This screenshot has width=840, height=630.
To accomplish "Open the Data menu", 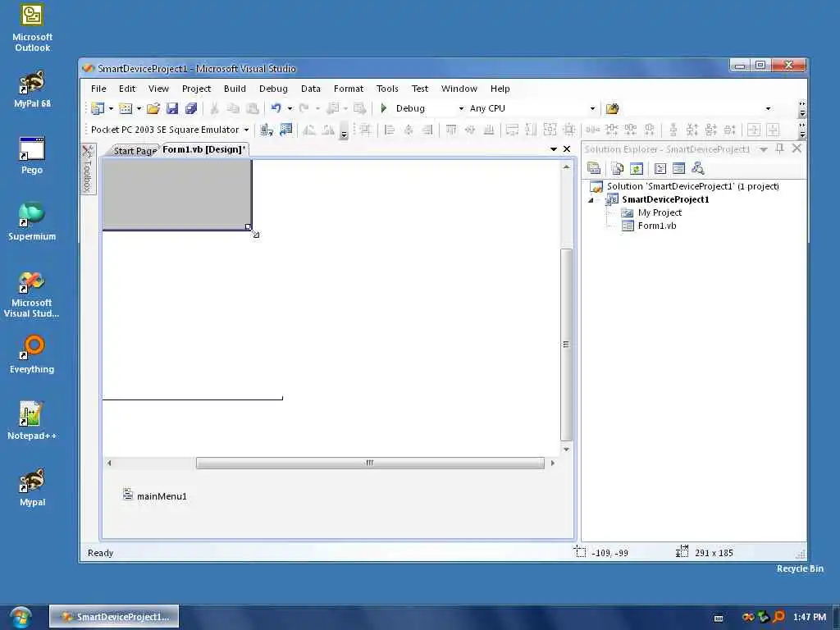I will tap(311, 89).
